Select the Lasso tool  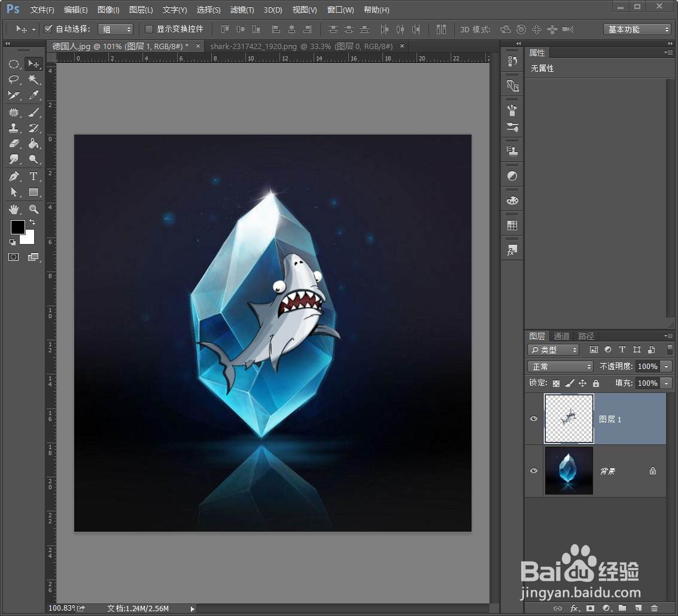pyautogui.click(x=14, y=80)
